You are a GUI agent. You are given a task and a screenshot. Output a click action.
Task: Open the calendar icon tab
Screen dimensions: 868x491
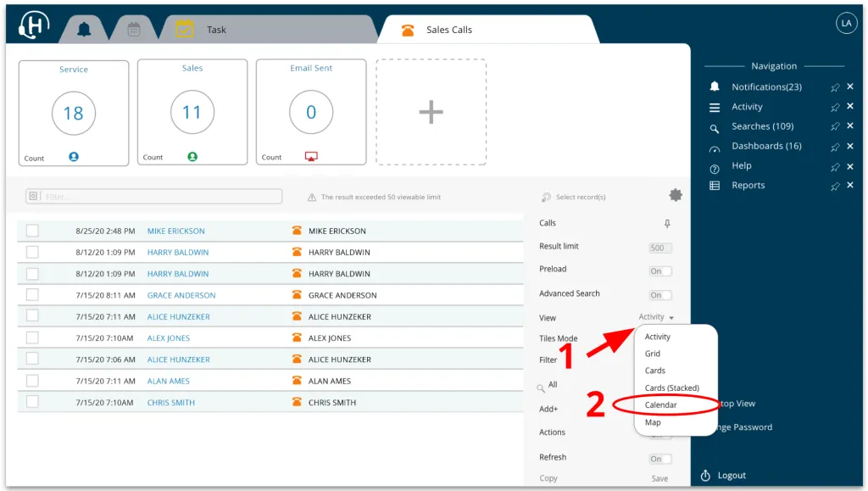click(x=134, y=30)
